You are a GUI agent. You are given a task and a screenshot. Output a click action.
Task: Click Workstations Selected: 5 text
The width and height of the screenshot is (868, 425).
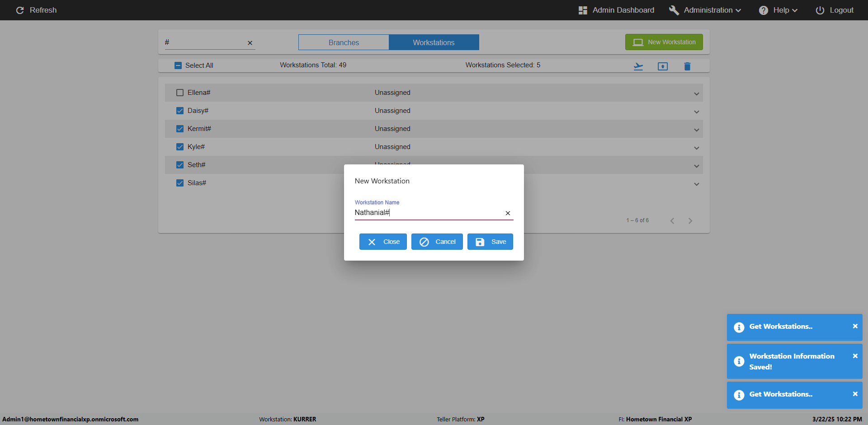click(x=503, y=65)
